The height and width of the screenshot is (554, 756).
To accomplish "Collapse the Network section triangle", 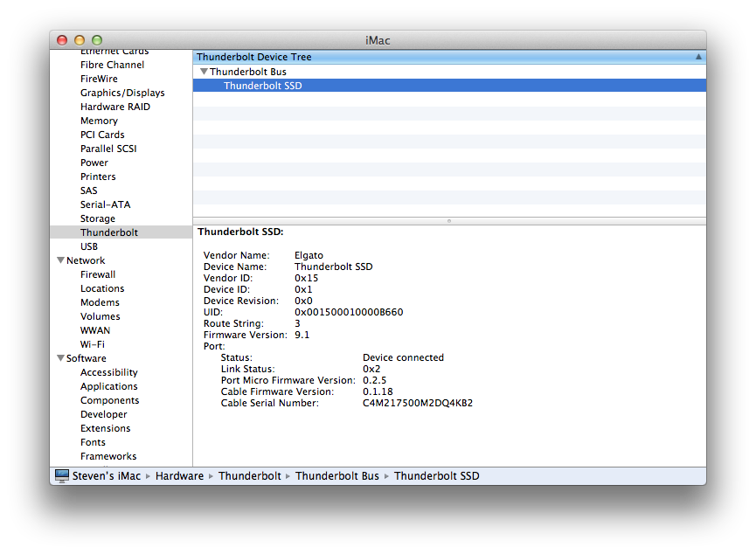I will [x=60, y=260].
